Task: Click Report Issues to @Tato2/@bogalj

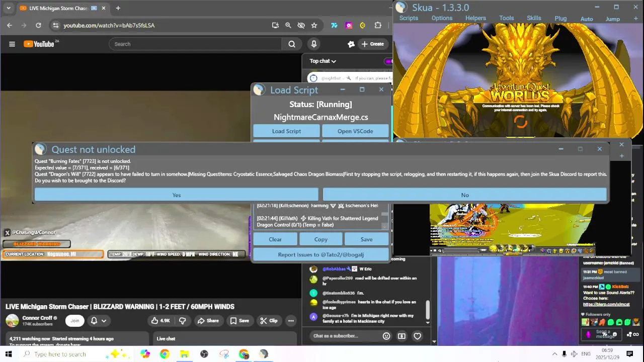Action: (321, 254)
